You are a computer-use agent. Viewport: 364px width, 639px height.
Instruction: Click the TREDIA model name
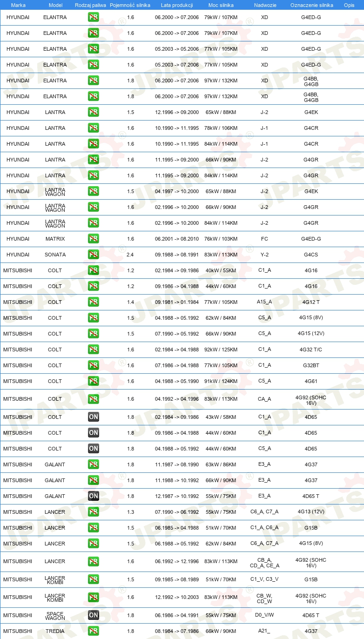pyautogui.click(x=55, y=631)
